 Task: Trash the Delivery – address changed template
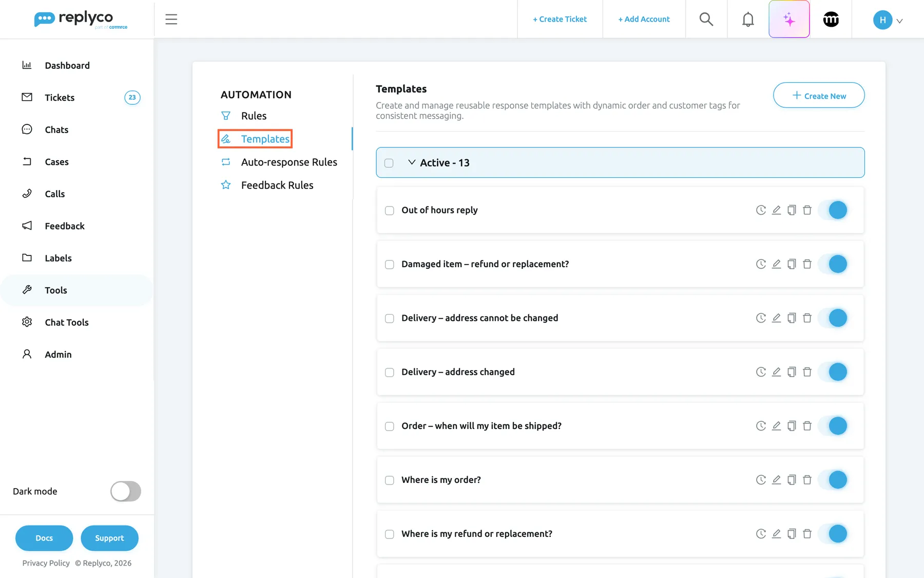pos(807,372)
